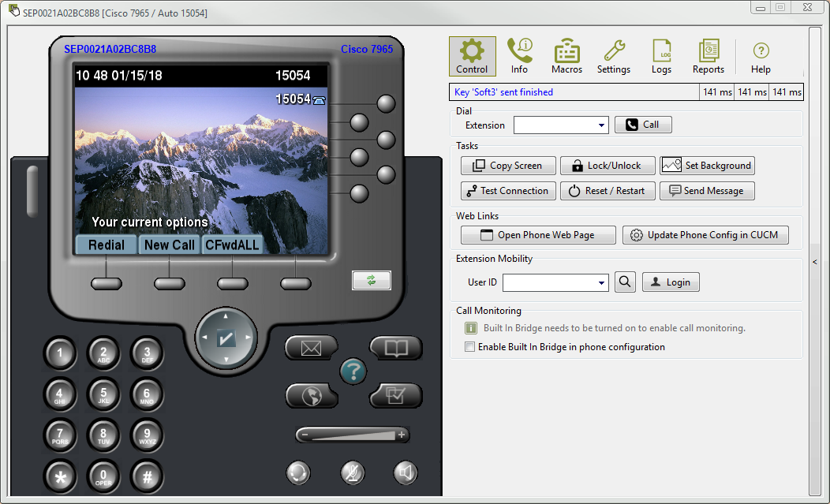Click the top line button beside 15054
The width and height of the screenshot is (830, 504).
tap(386, 104)
